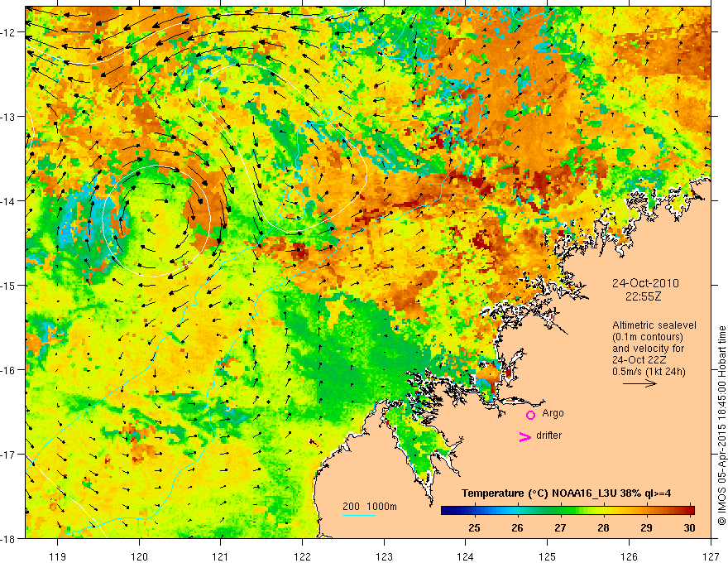Click the Temperature NOAA16_L3U colorbar title
728x563 pixels.
566,493
